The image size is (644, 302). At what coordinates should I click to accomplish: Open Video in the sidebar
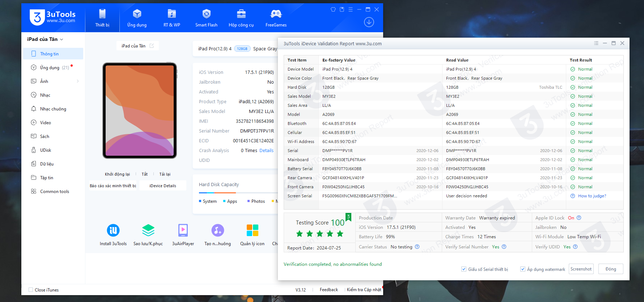[53, 122]
